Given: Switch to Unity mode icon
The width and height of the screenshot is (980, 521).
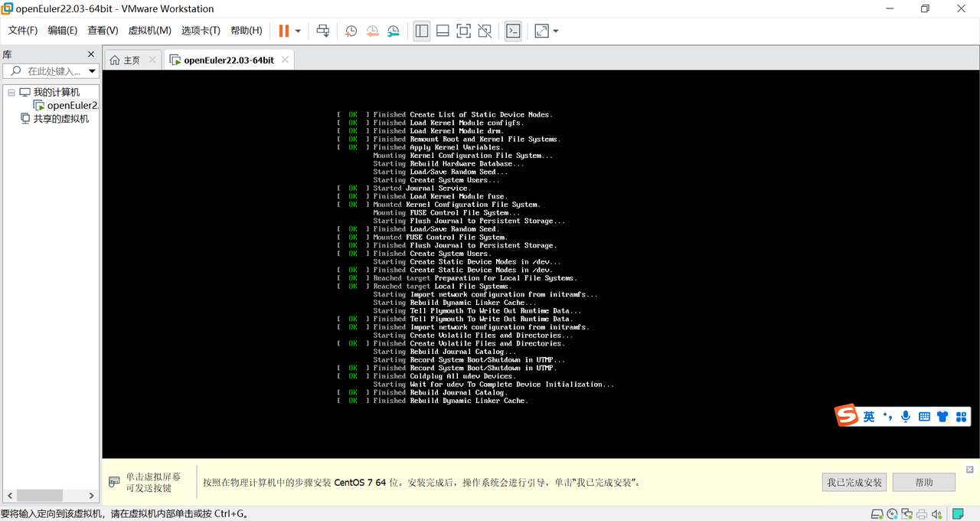Looking at the screenshot, I should coord(485,31).
